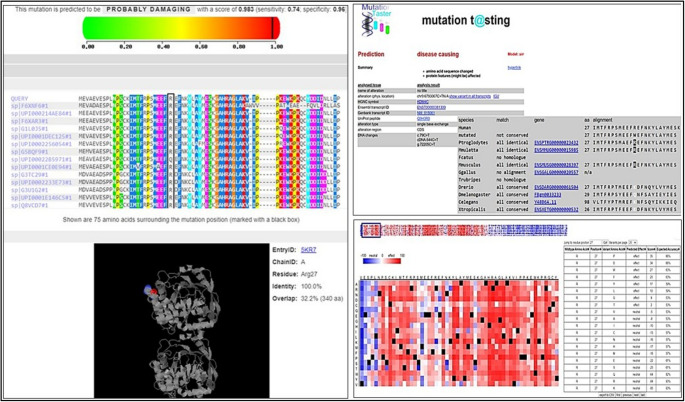The height and width of the screenshot is (402, 685).
Task: Click the highlighted Arg27 residue on structure
Action: pyautogui.click(x=149, y=291)
